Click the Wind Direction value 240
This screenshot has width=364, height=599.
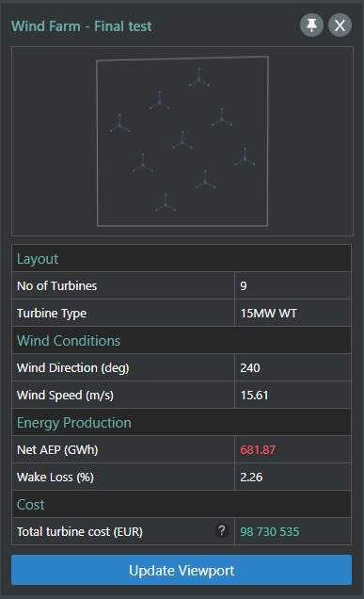click(250, 368)
